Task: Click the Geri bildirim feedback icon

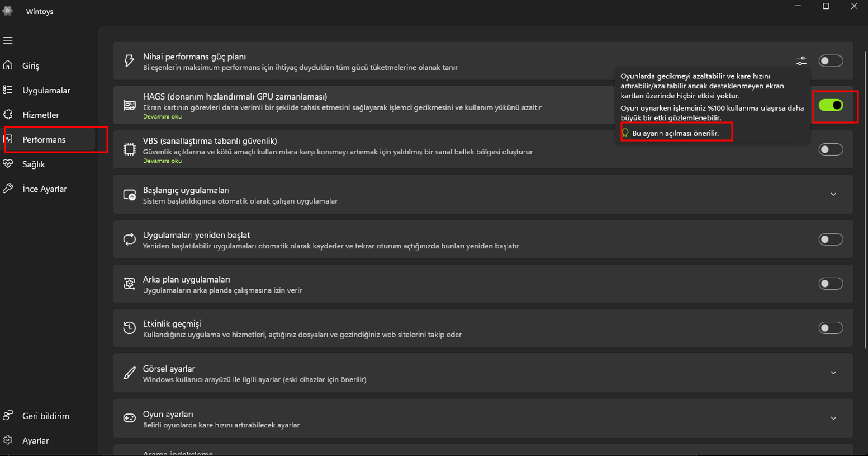Action: click(8, 416)
